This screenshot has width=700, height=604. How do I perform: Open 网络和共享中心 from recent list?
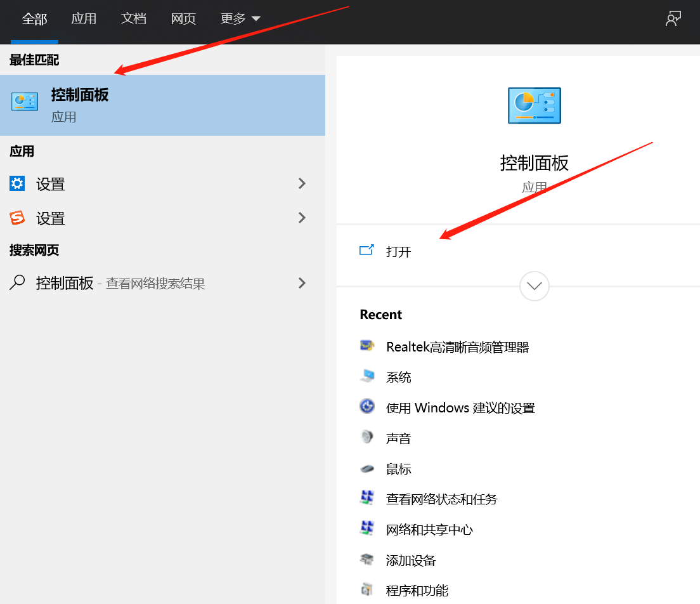point(429,530)
